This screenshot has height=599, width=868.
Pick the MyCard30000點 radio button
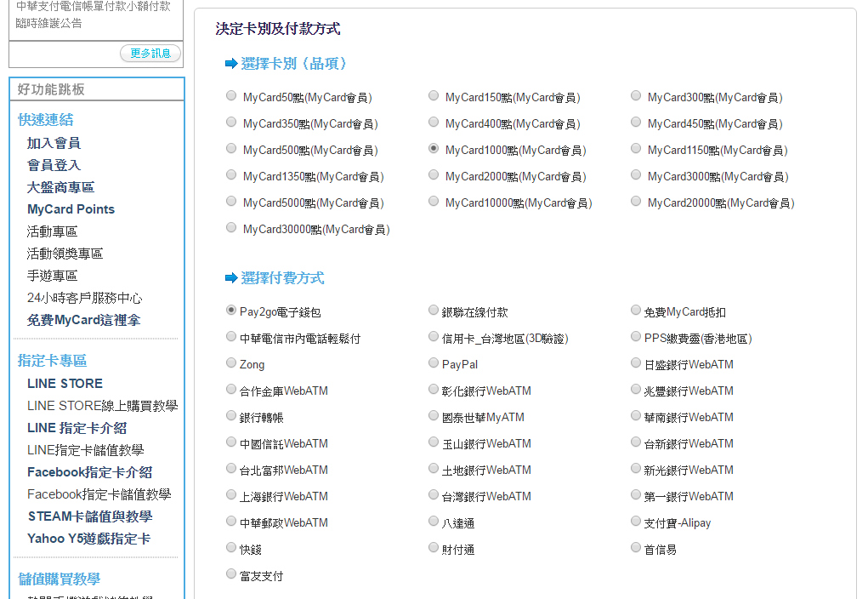coord(231,228)
